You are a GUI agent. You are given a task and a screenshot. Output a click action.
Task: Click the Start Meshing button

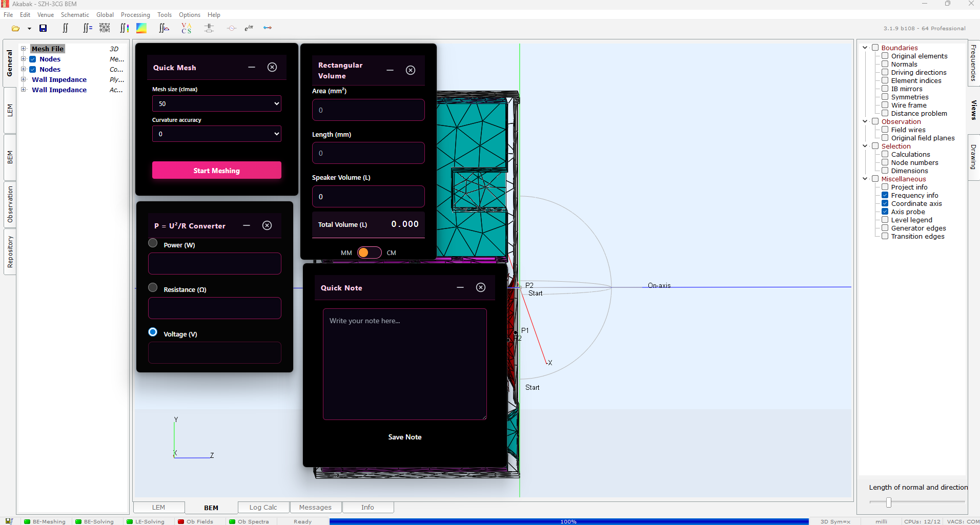(x=216, y=171)
